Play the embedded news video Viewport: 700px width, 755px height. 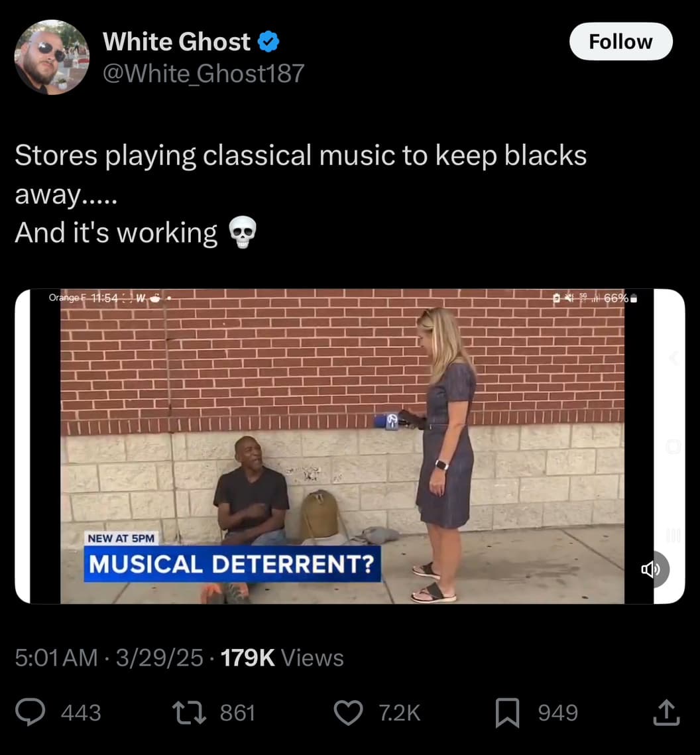point(349,446)
